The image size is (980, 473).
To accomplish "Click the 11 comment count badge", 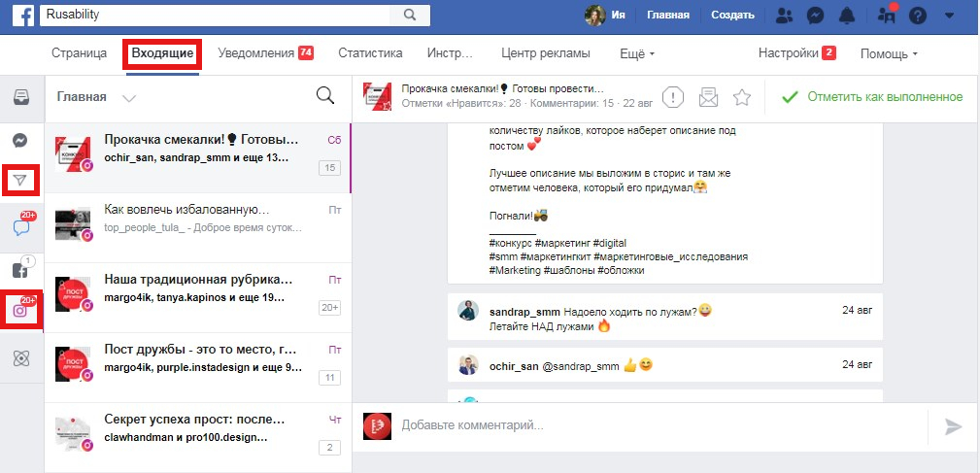I will [x=330, y=378].
